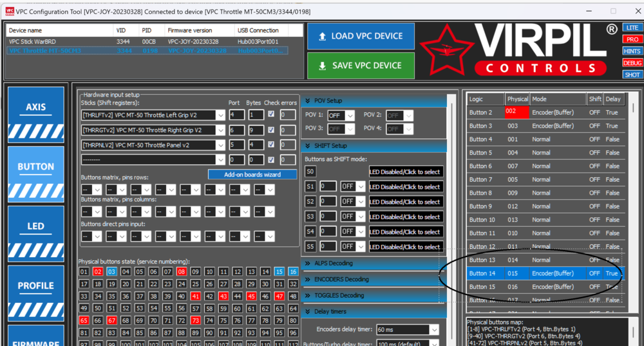Click physical button 08 indicator
644x346 pixels.
[x=181, y=272]
